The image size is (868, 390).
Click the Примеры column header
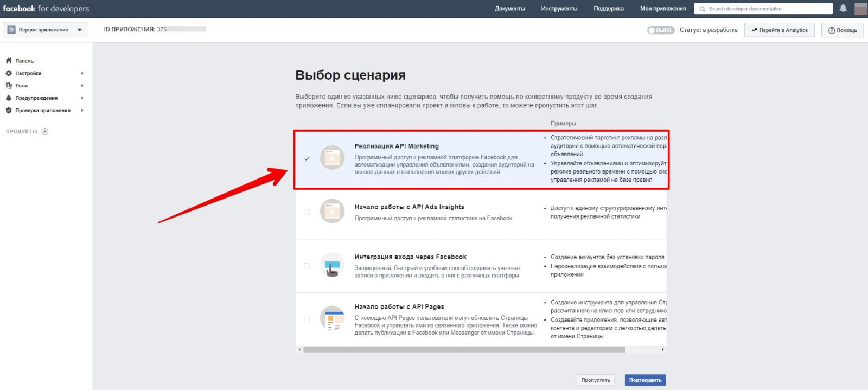point(563,123)
